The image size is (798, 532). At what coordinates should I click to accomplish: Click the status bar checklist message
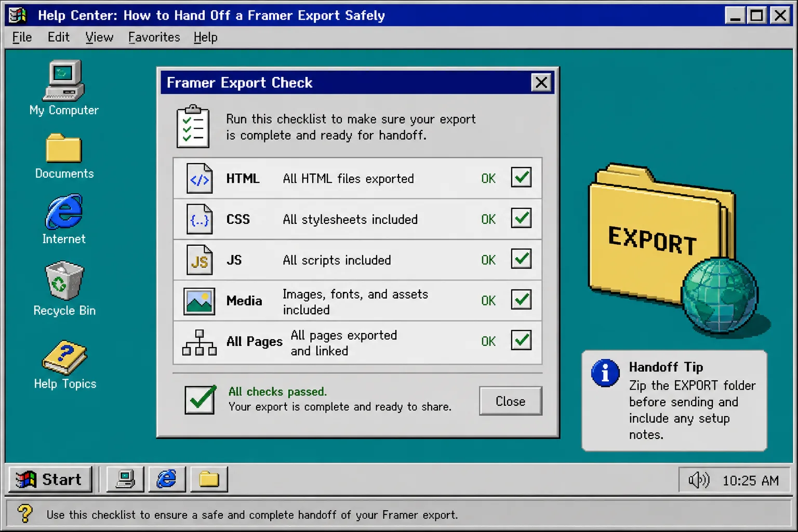click(x=252, y=515)
